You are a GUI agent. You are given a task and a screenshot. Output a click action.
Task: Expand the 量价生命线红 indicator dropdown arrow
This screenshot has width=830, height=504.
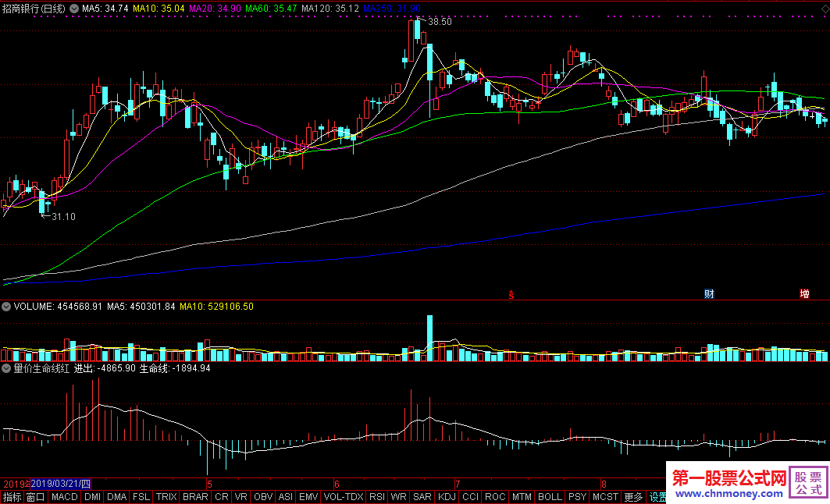pyautogui.click(x=6, y=368)
